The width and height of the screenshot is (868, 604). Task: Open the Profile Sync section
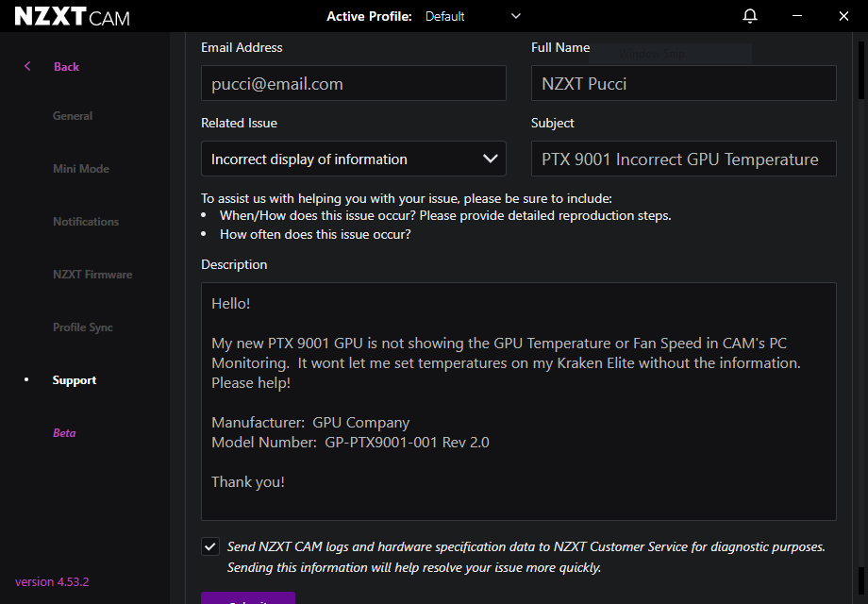82,327
